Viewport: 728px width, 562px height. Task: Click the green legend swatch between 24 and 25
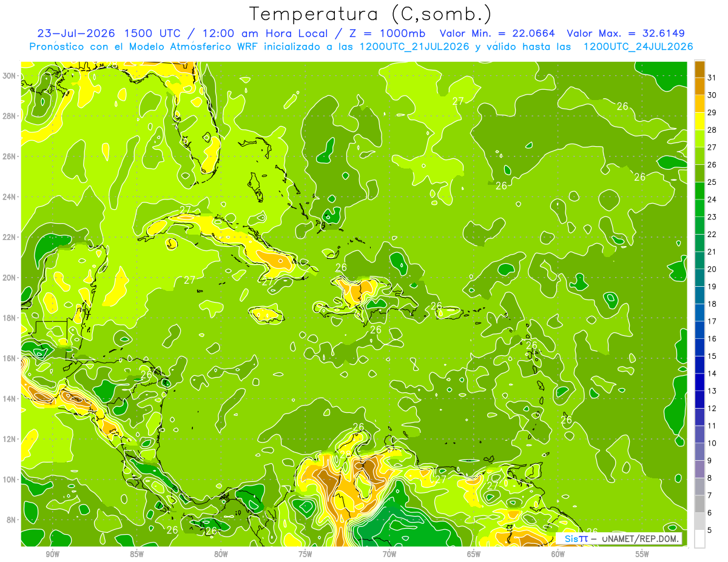point(699,191)
